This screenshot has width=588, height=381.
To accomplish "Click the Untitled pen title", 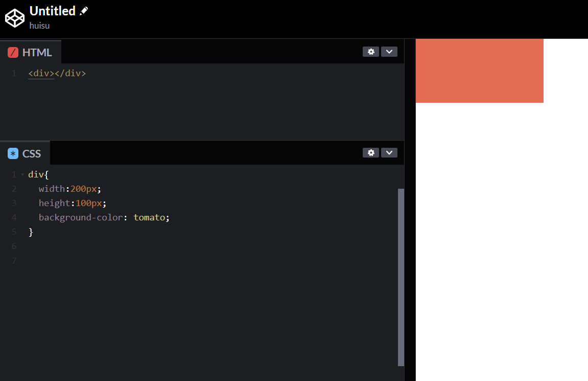I will [53, 11].
